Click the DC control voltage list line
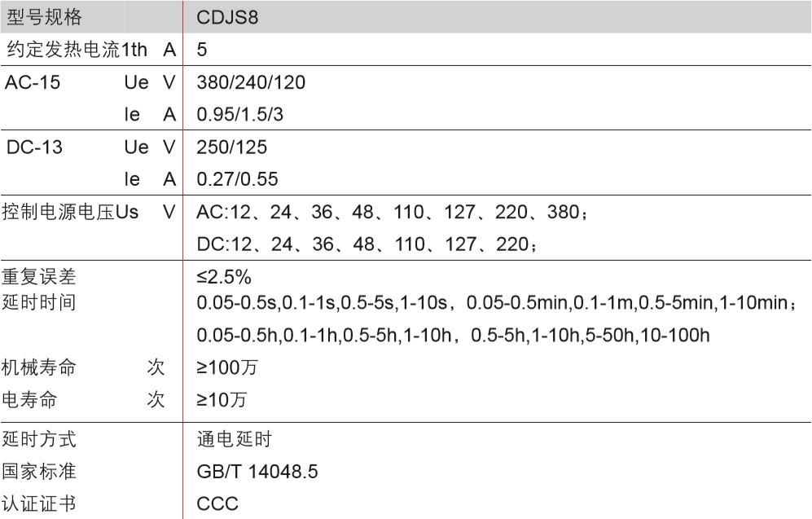812x519 pixels. [x=366, y=244]
